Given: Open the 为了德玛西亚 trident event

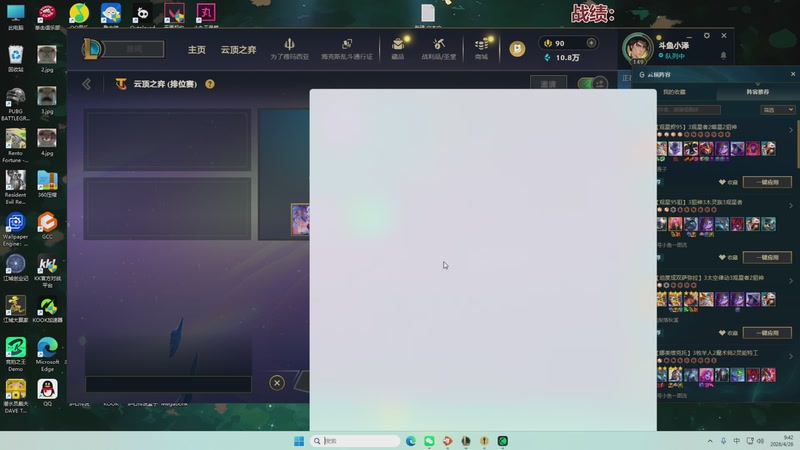Looking at the screenshot, I should [x=289, y=49].
